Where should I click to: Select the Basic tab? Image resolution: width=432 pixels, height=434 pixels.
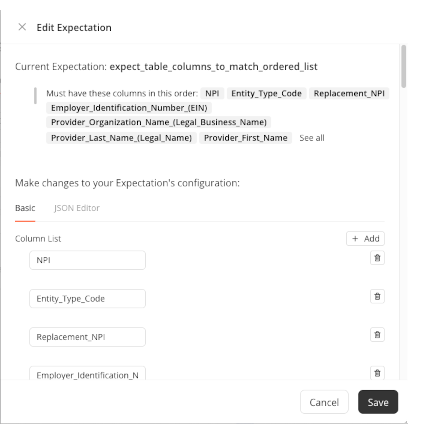tap(25, 208)
